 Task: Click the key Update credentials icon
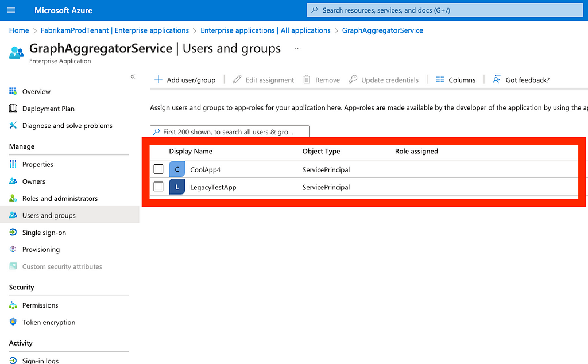coord(353,79)
